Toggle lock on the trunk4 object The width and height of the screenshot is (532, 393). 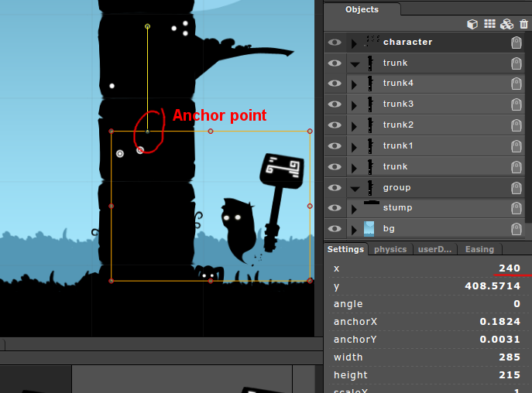click(516, 84)
